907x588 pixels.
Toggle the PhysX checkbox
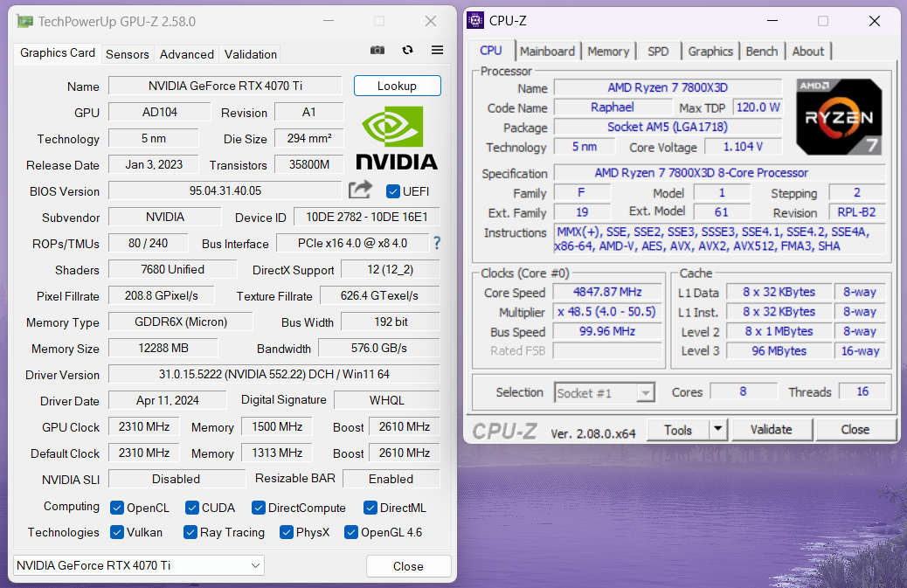(287, 532)
